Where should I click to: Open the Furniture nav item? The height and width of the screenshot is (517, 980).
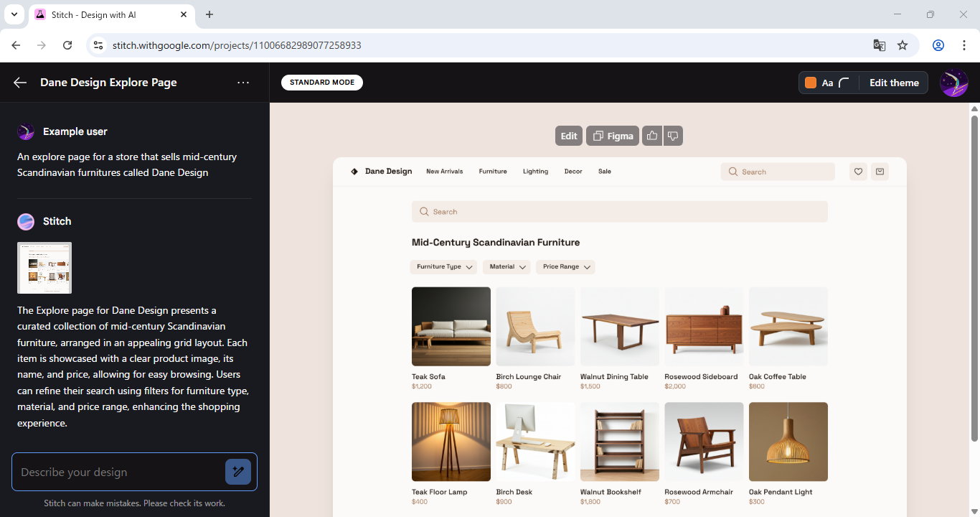[493, 172]
